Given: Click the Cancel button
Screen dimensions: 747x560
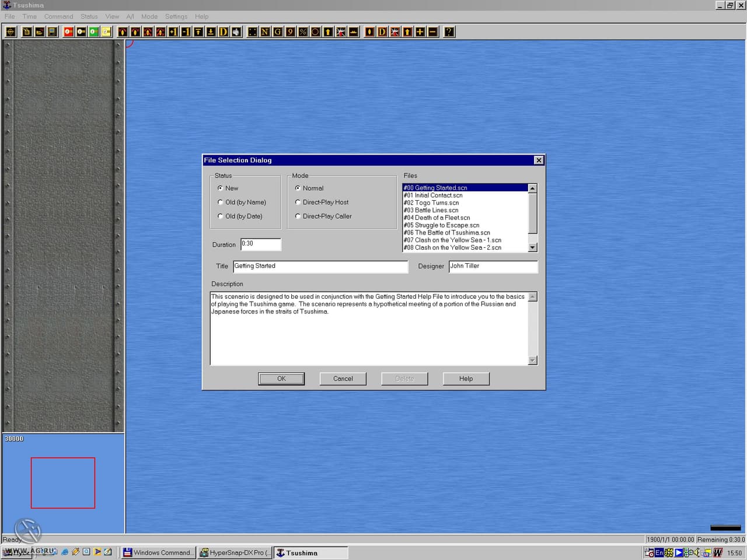Looking at the screenshot, I should pyautogui.click(x=343, y=379).
